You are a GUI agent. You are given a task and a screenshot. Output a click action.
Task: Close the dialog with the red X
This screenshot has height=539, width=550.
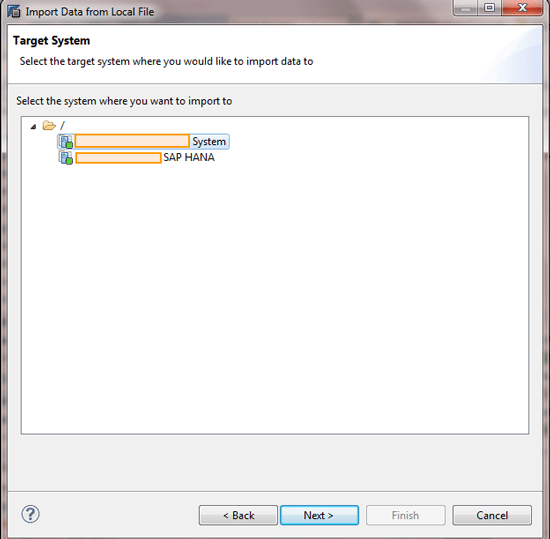[x=522, y=8]
